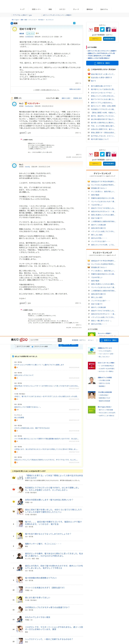Click blue 質問する（無料） button below おすすめ情報
Screen dimensions: 129x644
pyautogui.click(x=102, y=63)
